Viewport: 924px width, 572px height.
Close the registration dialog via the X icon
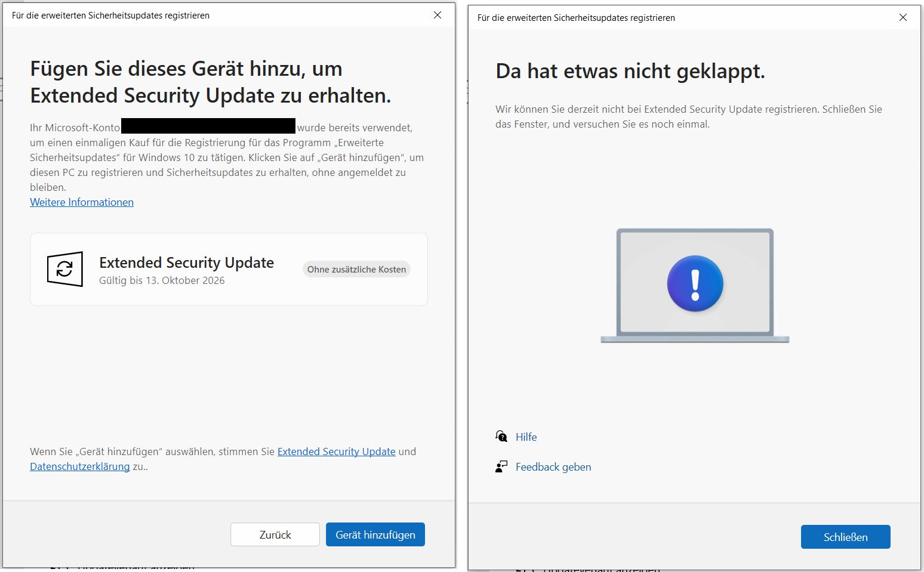(438, 15)
